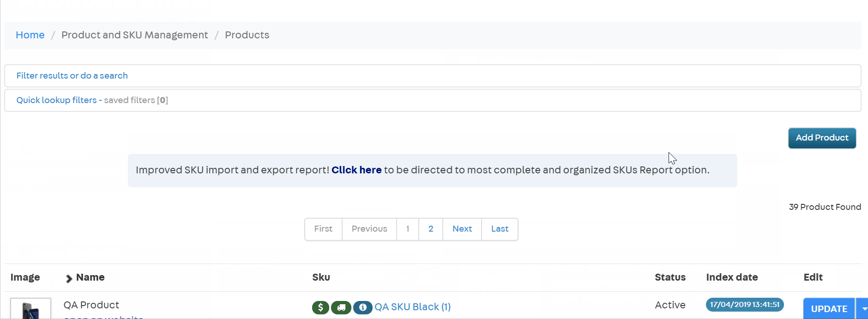Follow the Click here SKU report link
Screen dimensions: 868x319
pos(356,170)
